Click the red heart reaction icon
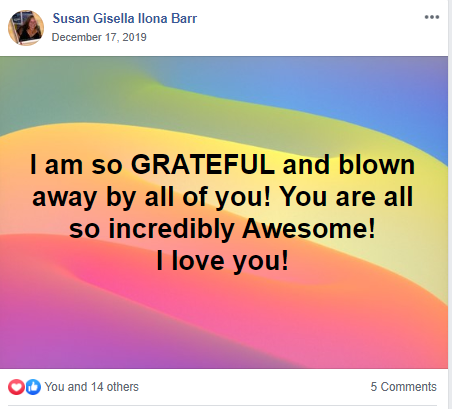452x409 pixels. point(16,387)
